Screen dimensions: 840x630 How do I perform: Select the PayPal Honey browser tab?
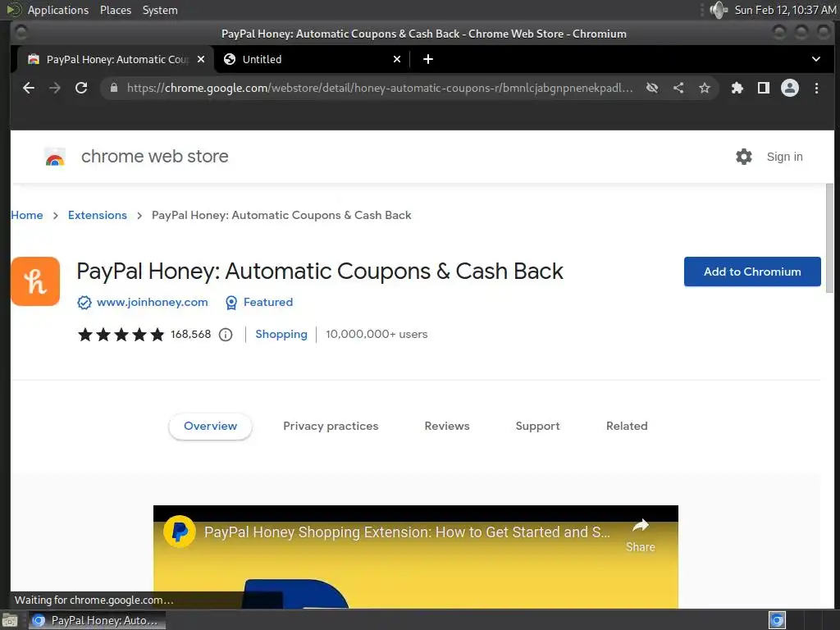click(116, 59)
